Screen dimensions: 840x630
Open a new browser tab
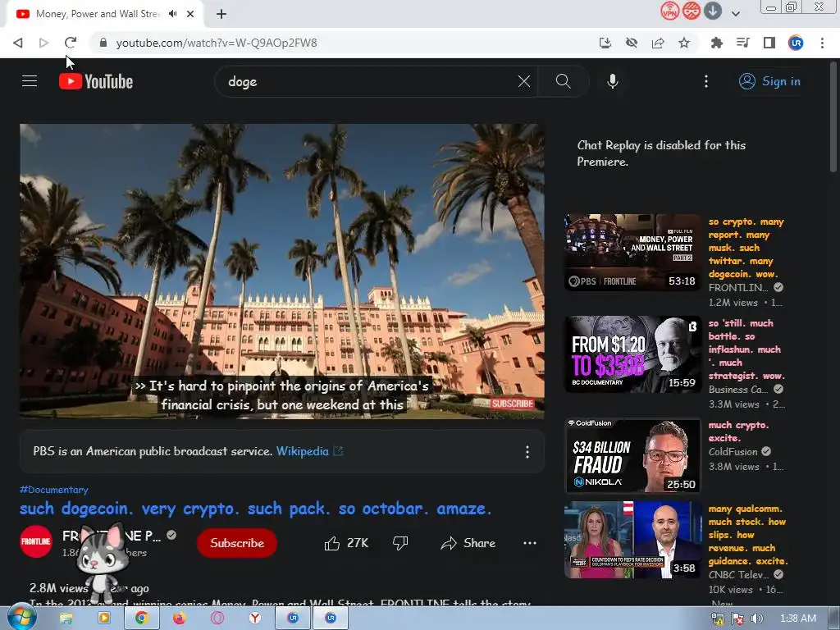tap(221, 14)
